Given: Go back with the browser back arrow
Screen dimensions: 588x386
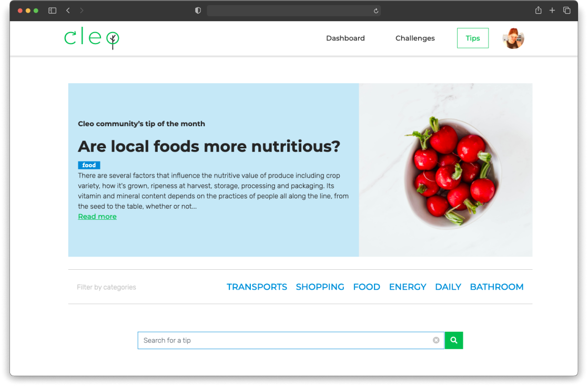Looking at the screenshot, I should [x=68, y=11].
